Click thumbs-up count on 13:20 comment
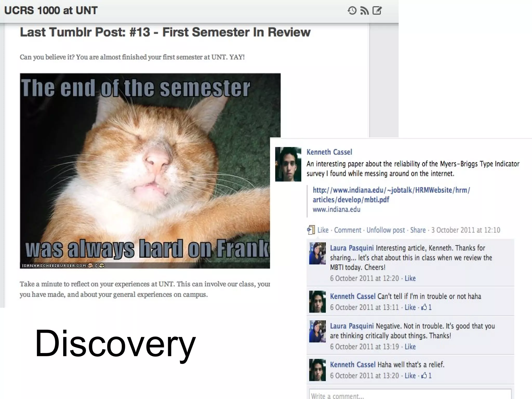This screenshot has height=399, width=532. click(x=427, y=376)
